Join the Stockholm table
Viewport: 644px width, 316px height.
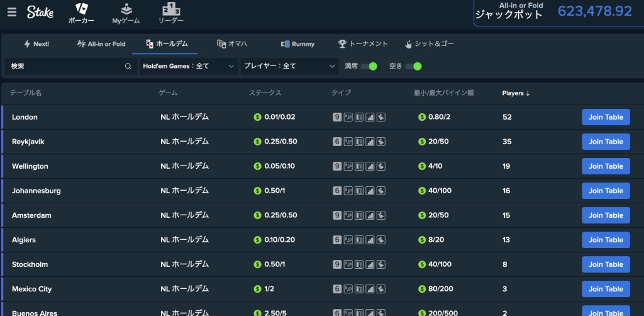click(x=606, y=264)
